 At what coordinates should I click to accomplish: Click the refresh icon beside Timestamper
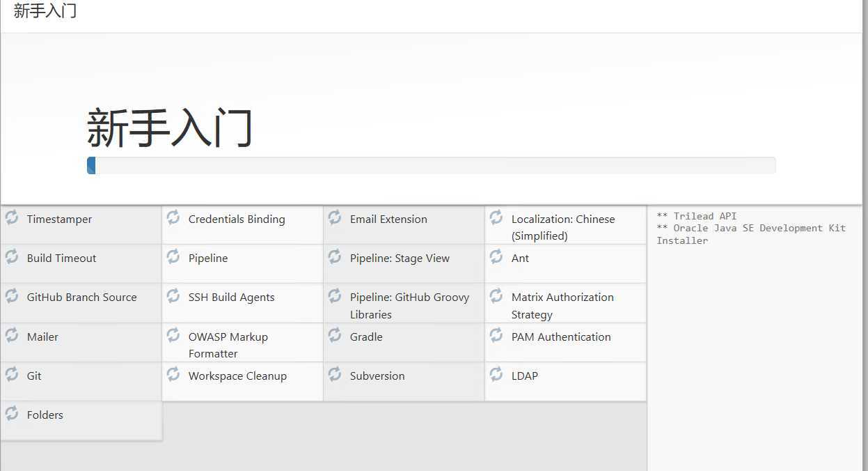pyautogui.click(x=12, y=218)
